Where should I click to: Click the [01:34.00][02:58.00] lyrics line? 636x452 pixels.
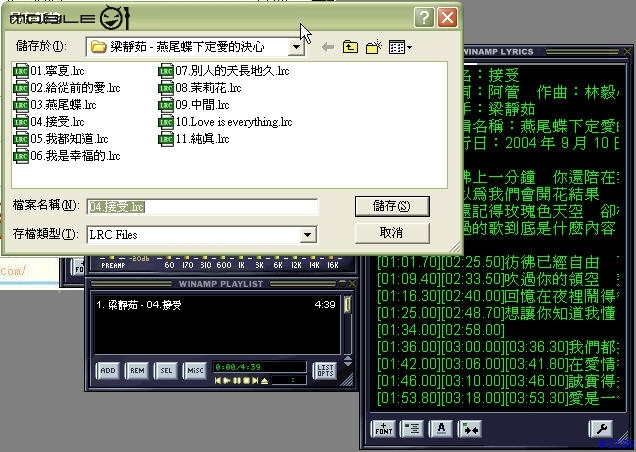point(441,330)
